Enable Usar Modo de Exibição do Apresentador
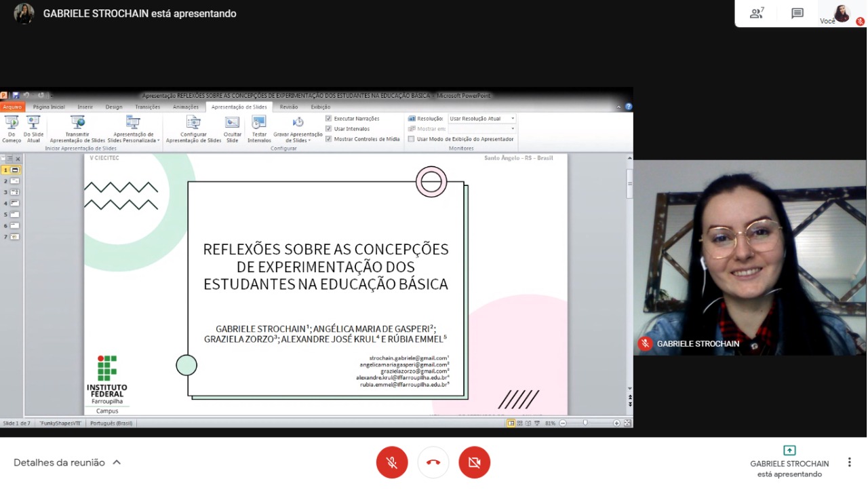868x490 pixels. pyautogui.click(x=412, y=139)
